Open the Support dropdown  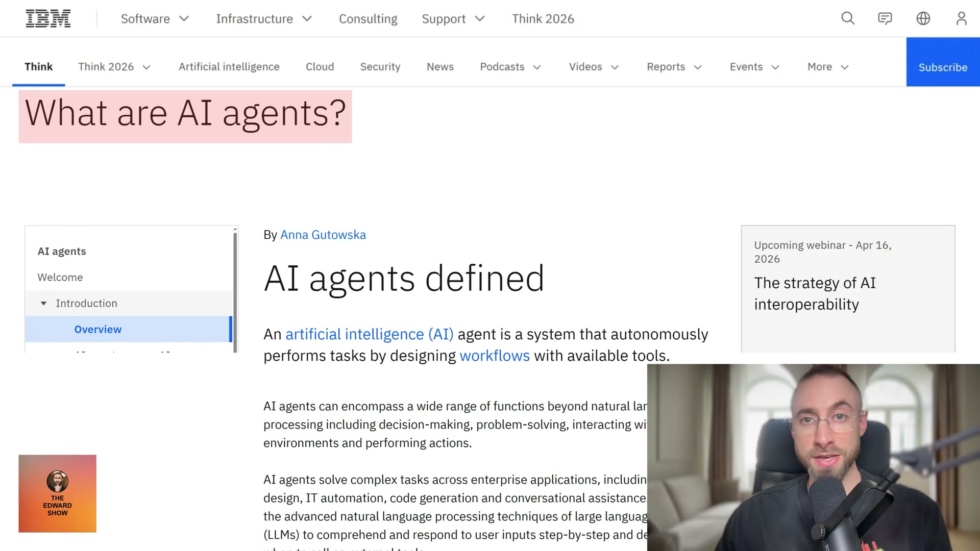[x=453, y=18]
